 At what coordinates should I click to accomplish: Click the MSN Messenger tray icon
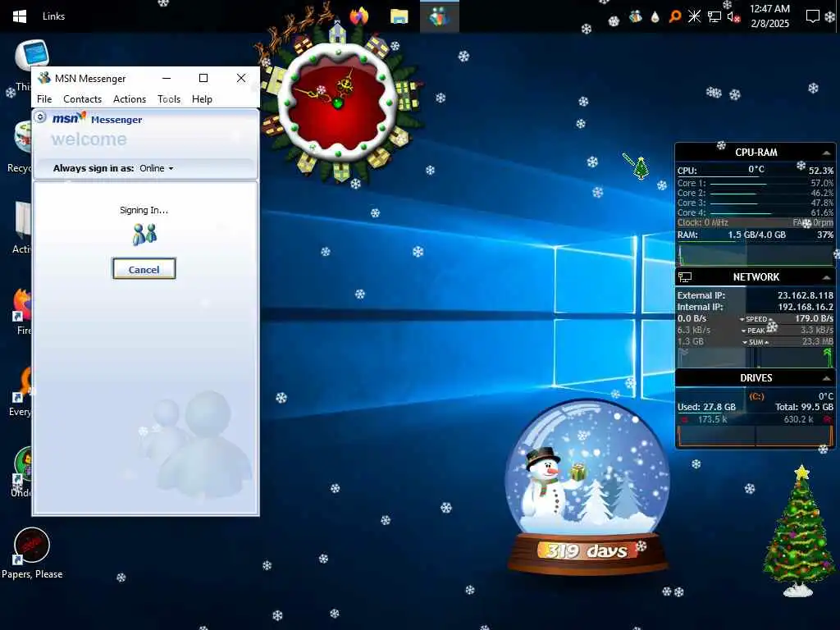click(636, 16)
